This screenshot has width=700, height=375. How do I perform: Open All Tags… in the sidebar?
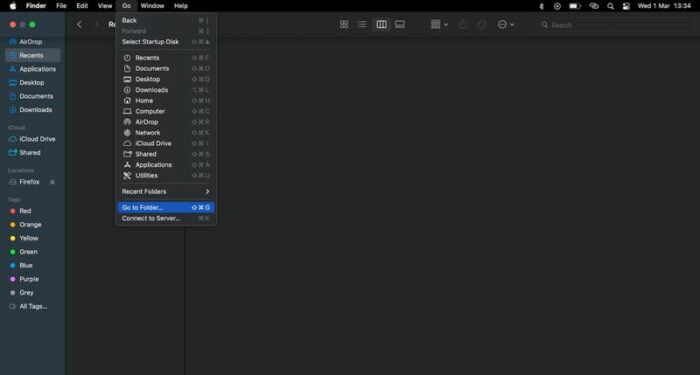pos(33,306)
